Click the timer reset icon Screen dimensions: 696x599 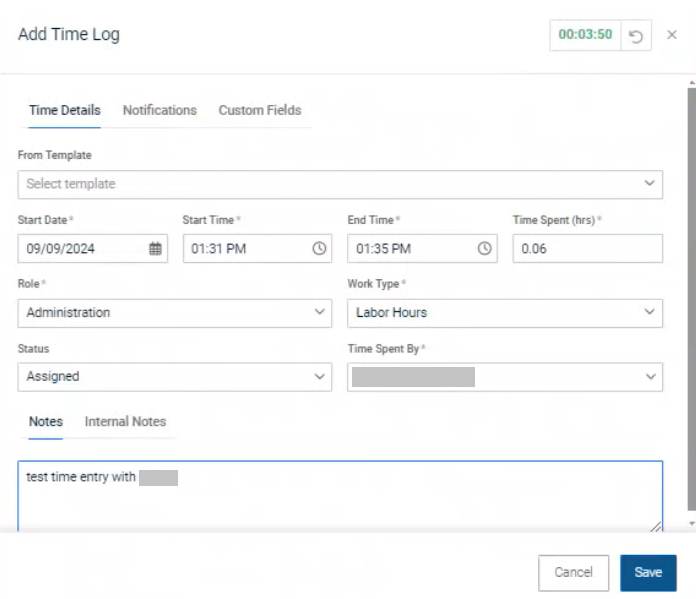click(x=635, y=36)
